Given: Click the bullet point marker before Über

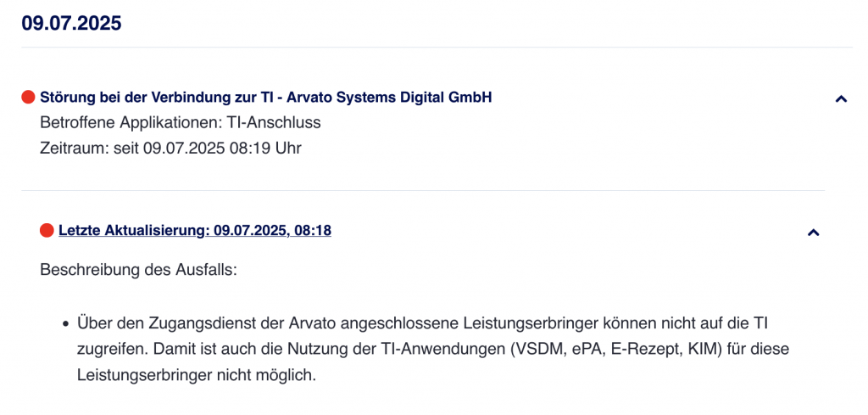Looking at the screenshot, I should 64,323.
